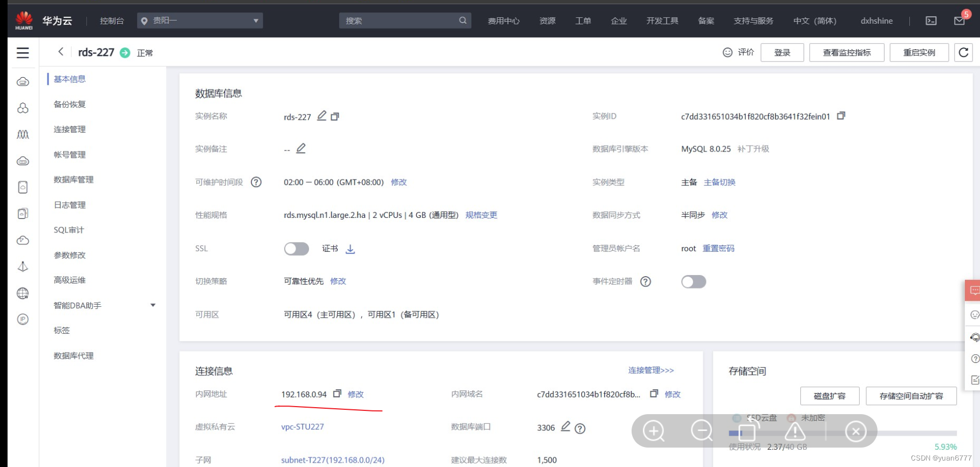Open the region dropdown 贵阳一
980x467 pixels.
point(200,20)
